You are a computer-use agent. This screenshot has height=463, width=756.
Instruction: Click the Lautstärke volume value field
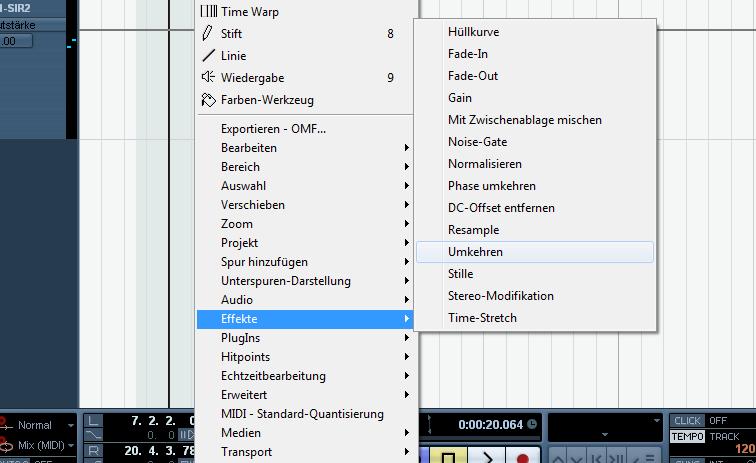(16, 41)
